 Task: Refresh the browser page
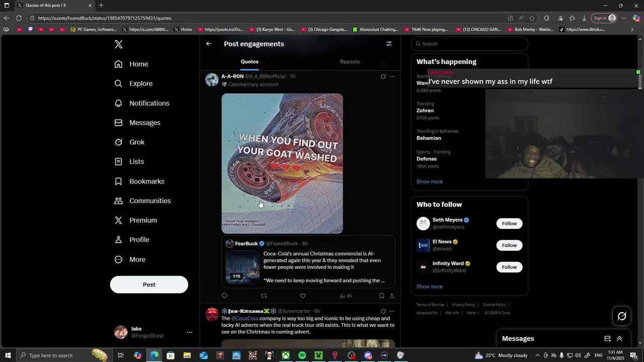19,18
